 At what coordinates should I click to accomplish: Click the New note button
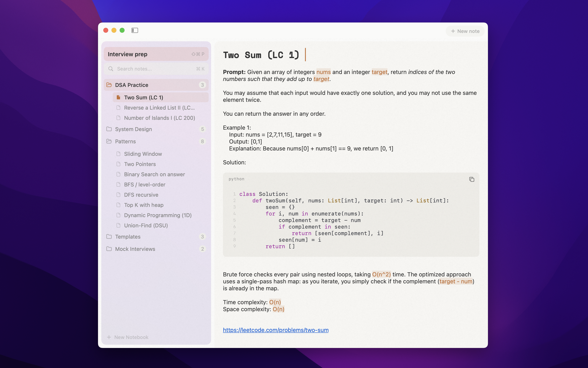[x=465, y=31]
